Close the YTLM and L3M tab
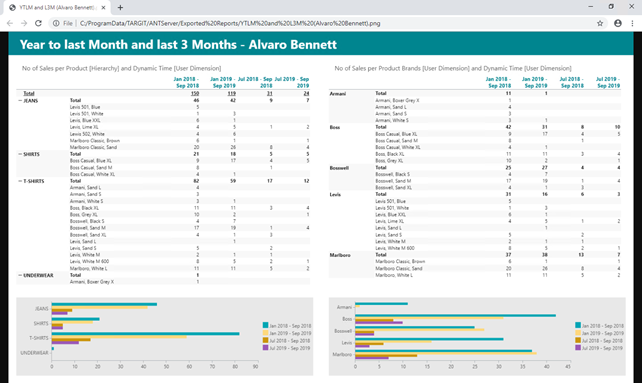 tap(104, 7)
